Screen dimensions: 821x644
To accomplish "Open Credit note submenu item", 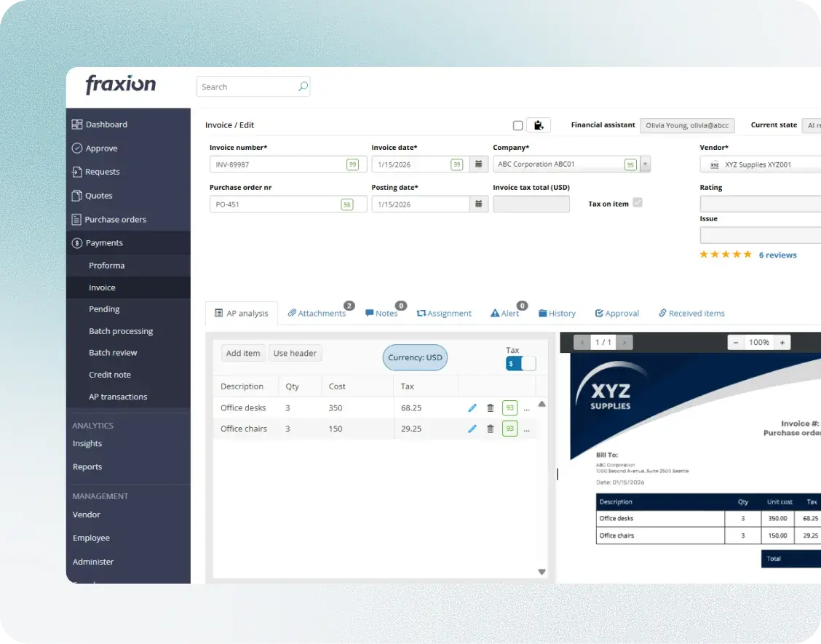I will pyautogui.click(x=110, y=374).
